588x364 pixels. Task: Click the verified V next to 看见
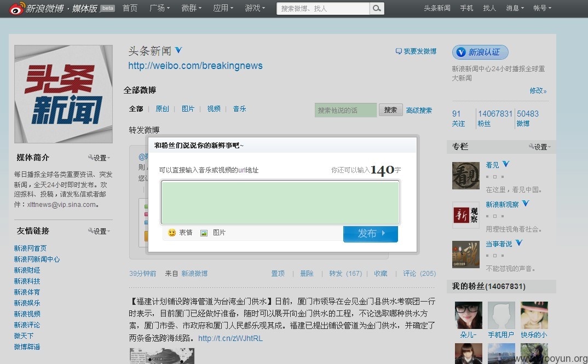click(506, 164)
